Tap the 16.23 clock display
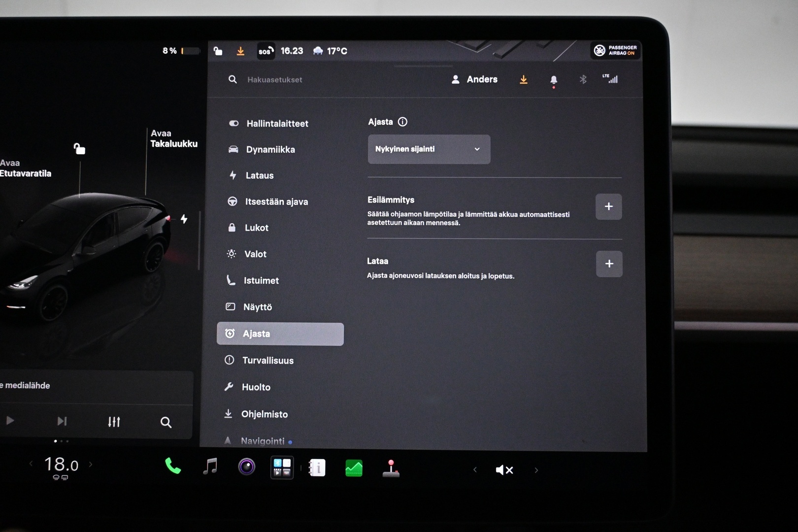 [292, 51]
